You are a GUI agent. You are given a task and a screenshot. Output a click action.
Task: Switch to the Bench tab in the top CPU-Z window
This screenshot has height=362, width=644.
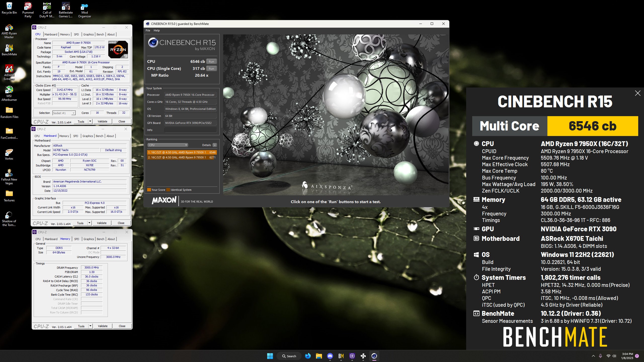point(100,34)
